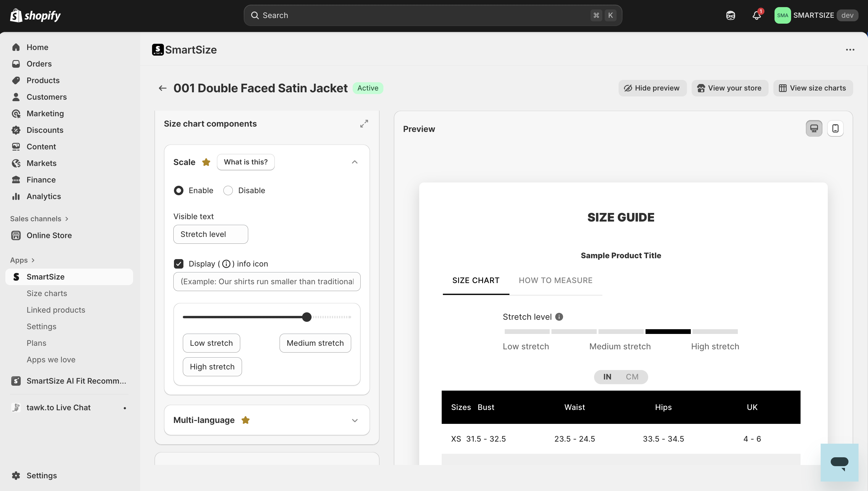The height and width of the screenshot is (491, 868).
Task: Collapse the Scale section chevron
Action: coord(354,162)
